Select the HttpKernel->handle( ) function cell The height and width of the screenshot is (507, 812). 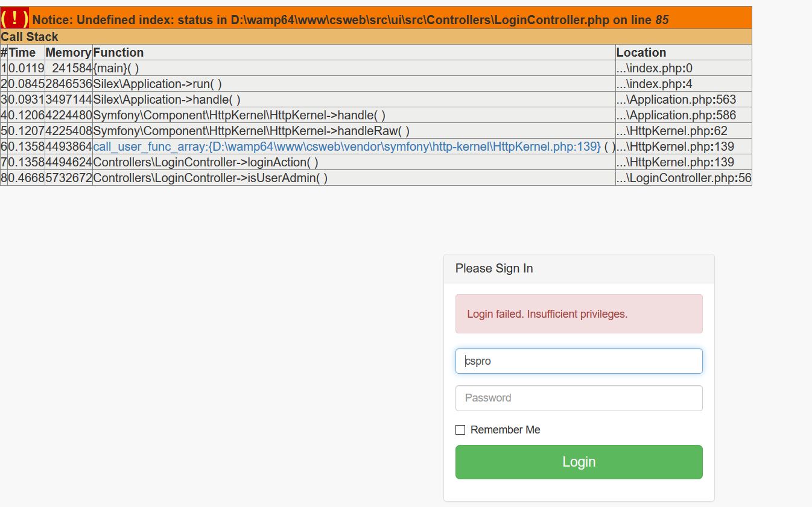pos(354,115)
